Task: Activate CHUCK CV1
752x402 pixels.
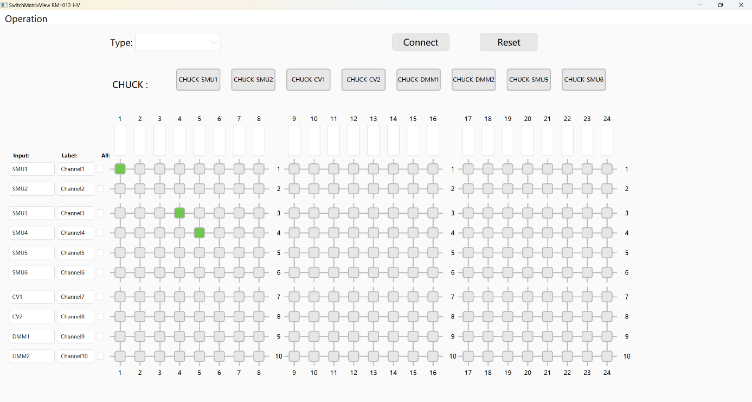Action: (308, 79)
